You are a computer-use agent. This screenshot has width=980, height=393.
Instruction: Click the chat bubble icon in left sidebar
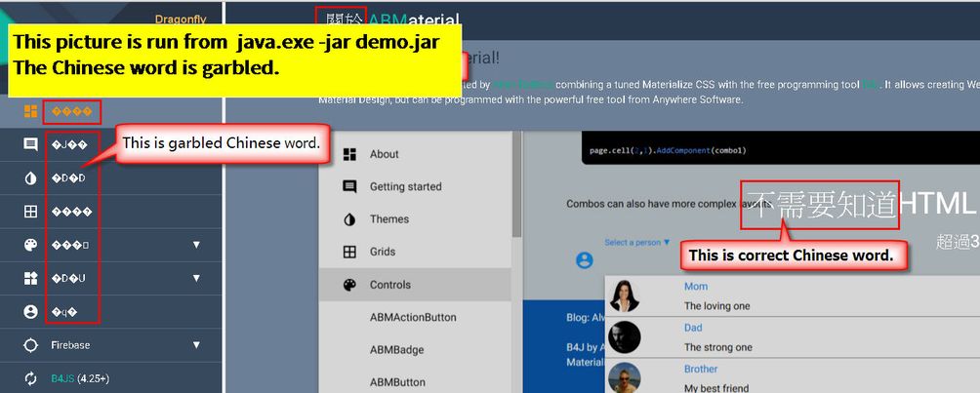(30, 145)
